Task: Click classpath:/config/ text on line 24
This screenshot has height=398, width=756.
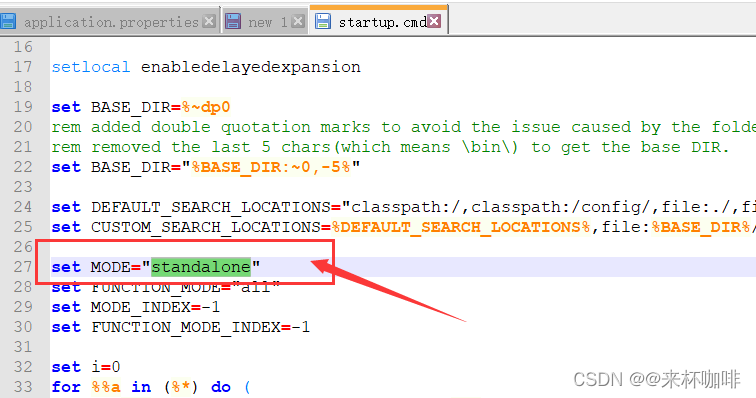Action: [561, 207]
